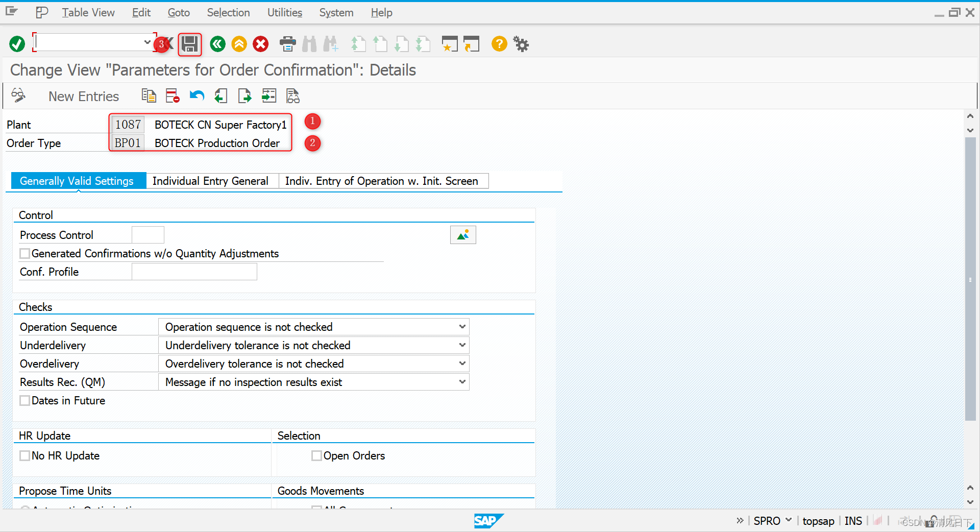Check the Dates in Future checkbox
This screenshot has height=532, width=980.
coord(24,400)
